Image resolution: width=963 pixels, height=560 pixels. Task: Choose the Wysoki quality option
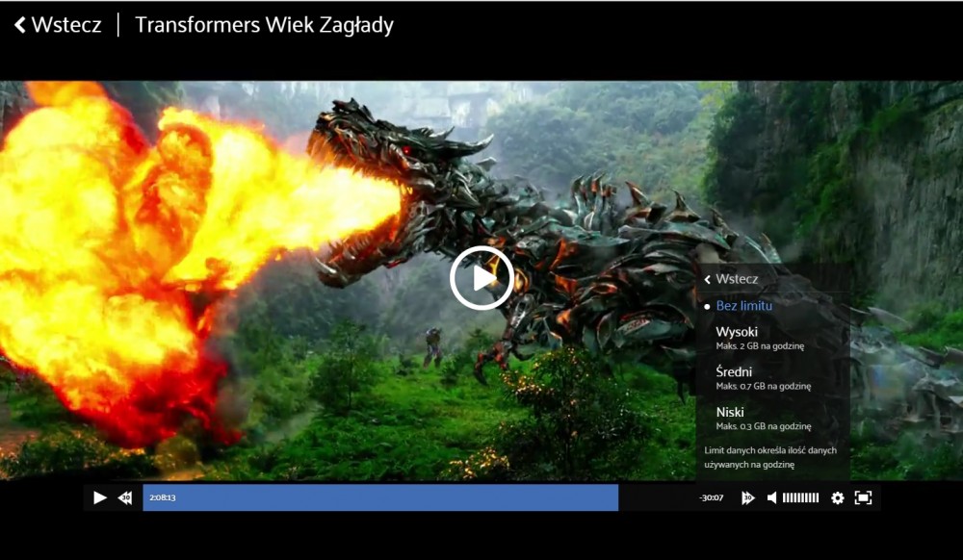737,332
